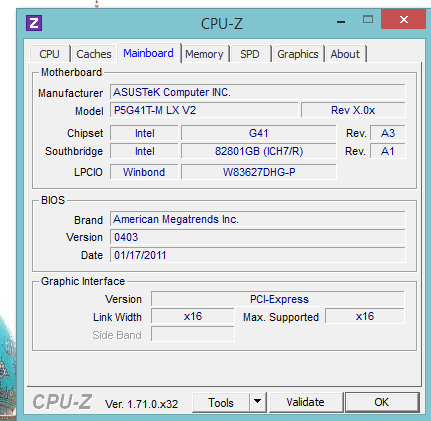The width and height of the screenshot is (431, 421).
Task: Go to the Graphics tab
Action: coord(298,54)
